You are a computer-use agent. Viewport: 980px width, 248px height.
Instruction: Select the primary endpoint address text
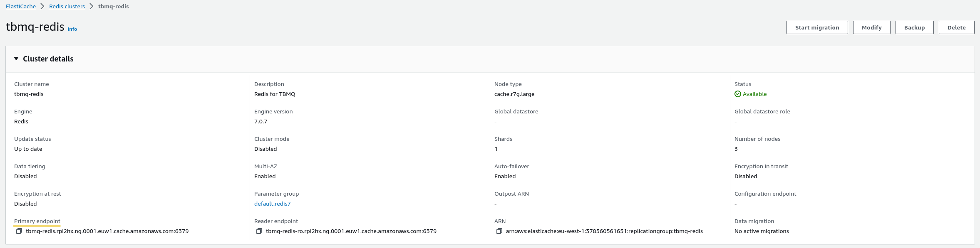pyautogui.click(x=107, y=231)
